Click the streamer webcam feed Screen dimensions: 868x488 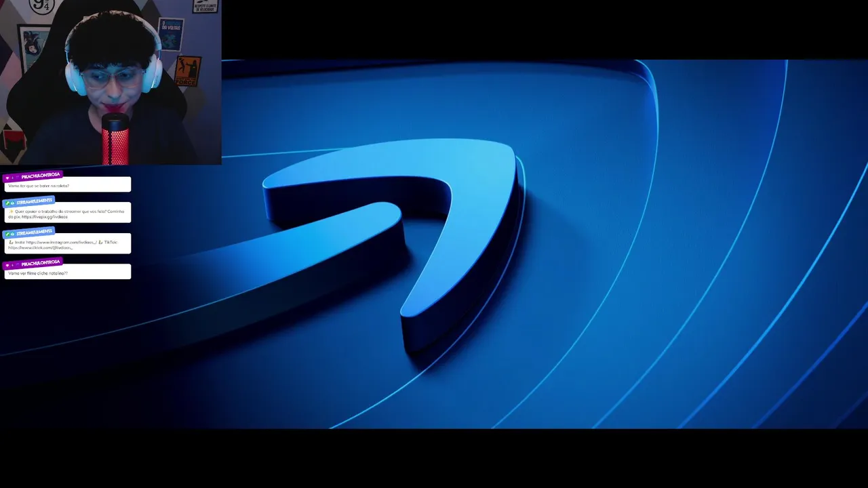click(x=111, y=82)
